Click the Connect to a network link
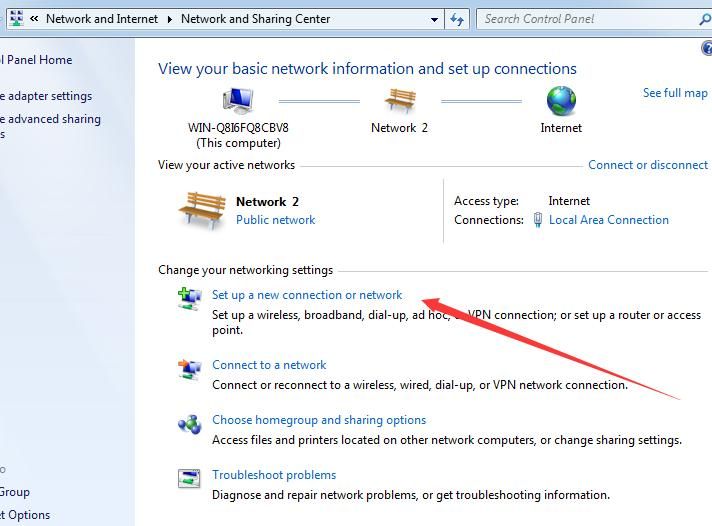 (x=269, y=365)
